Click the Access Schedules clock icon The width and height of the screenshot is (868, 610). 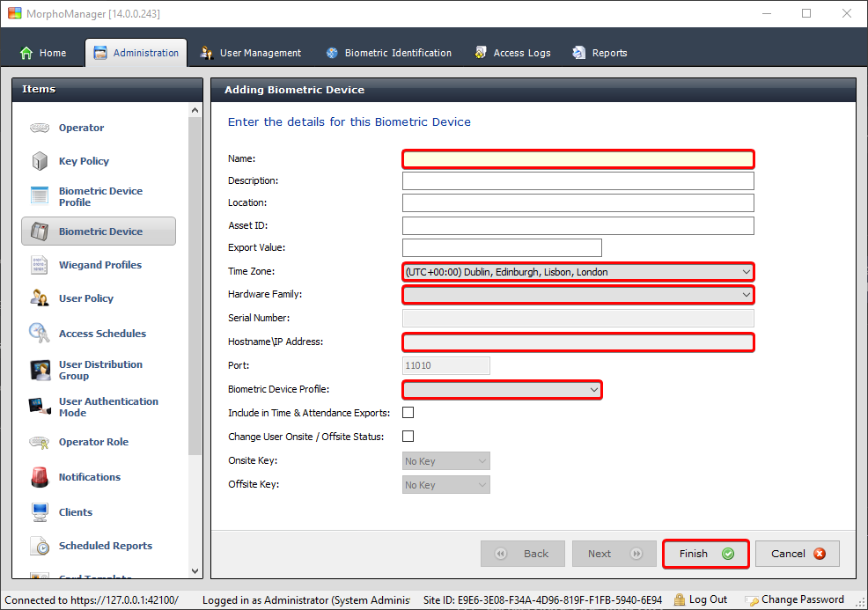tap(40, 334)
